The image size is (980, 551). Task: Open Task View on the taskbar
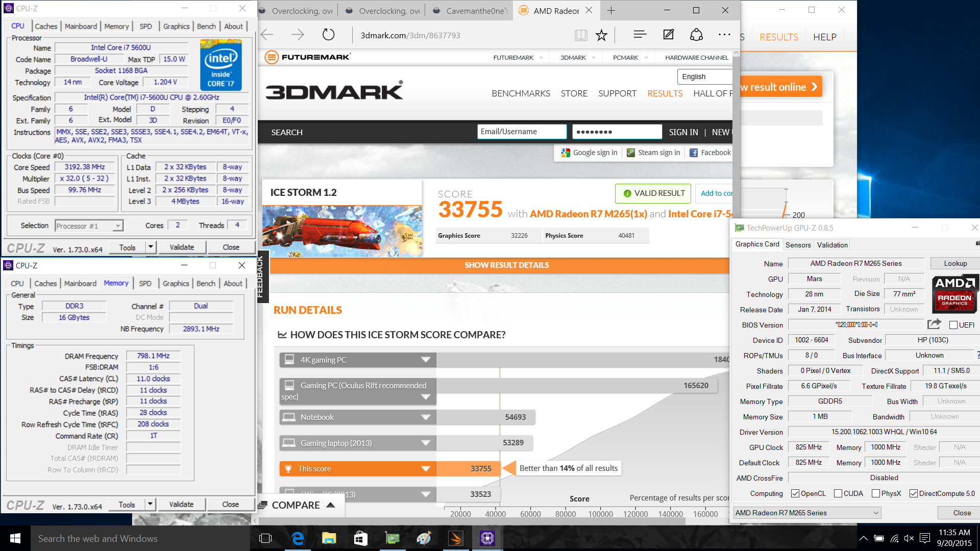point(265,538)
